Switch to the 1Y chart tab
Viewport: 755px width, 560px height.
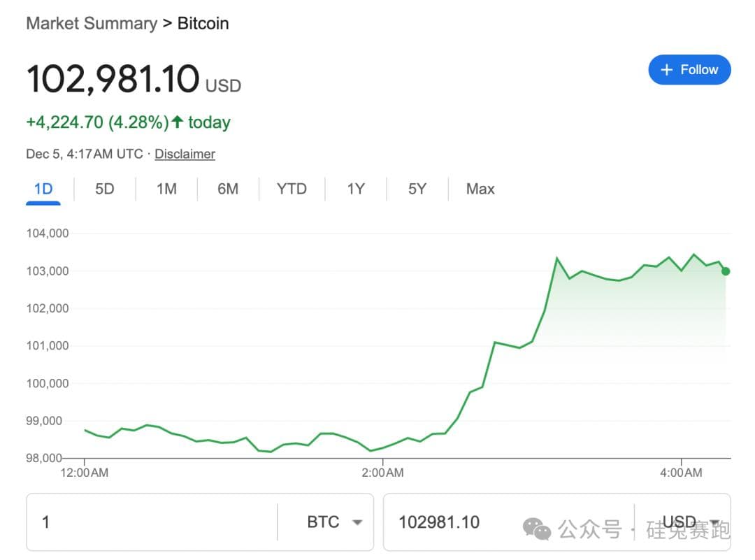[356, 189]
